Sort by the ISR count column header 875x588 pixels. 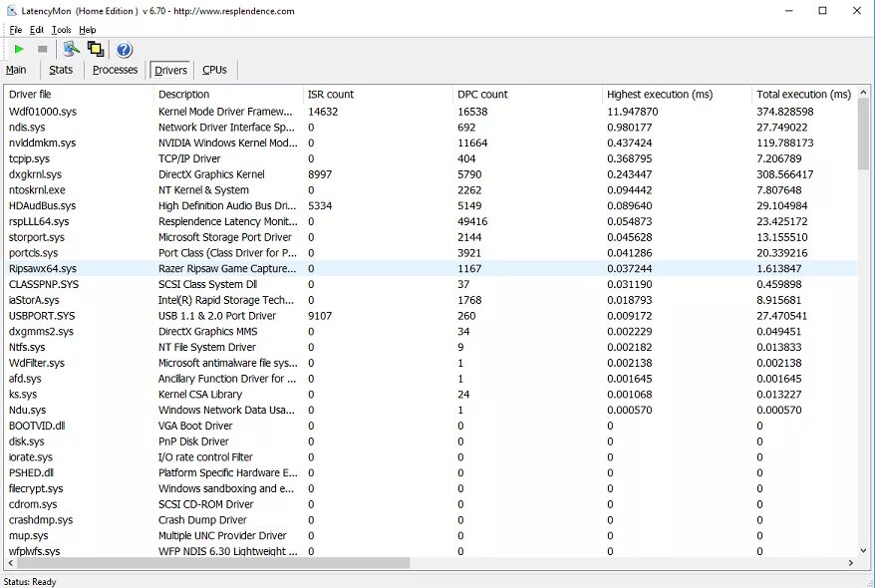[378, 95]
